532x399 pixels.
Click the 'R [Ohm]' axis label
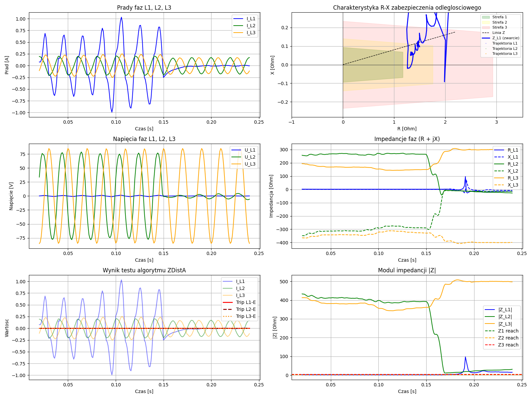407,129
